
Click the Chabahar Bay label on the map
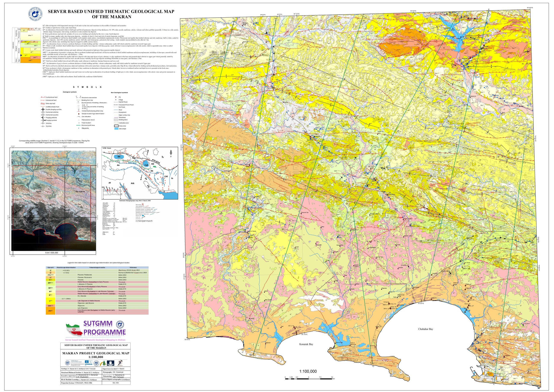click(x=425, y=329)
